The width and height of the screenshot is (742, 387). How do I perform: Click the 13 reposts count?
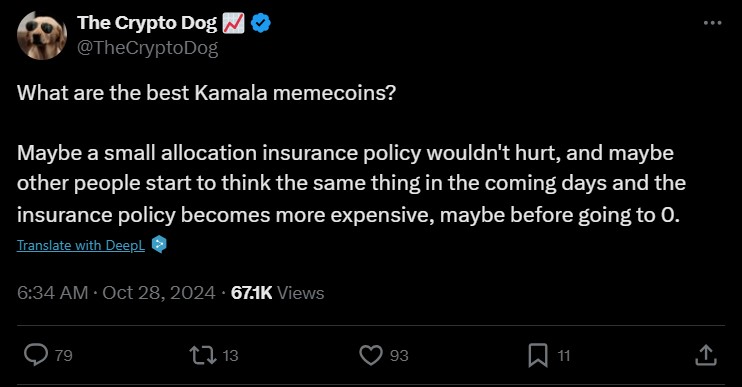[x=230, y=355]
